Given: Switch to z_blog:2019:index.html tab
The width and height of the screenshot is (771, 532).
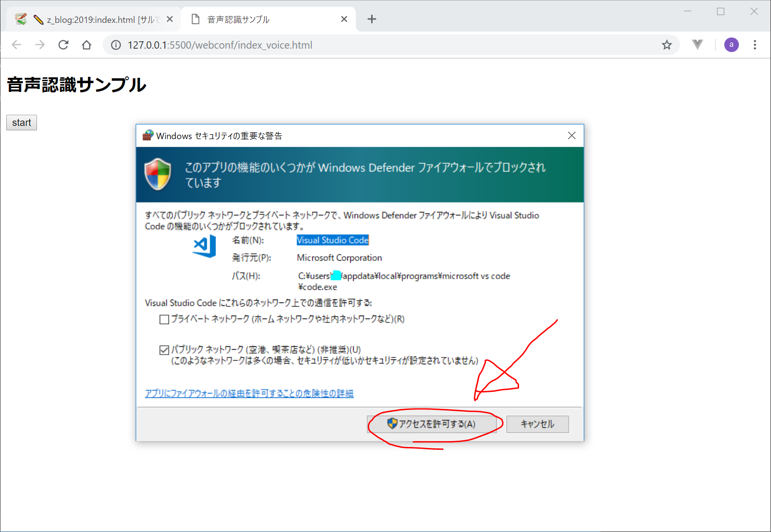Looking at the screenshot, I should click(x=93, y=19).
